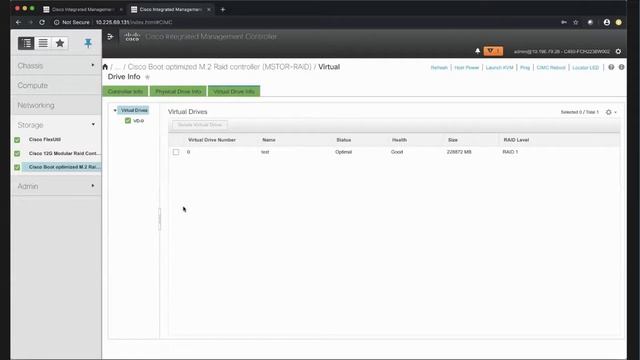
Task: Click Locator LED link
Action: click(x=585, y=68)
